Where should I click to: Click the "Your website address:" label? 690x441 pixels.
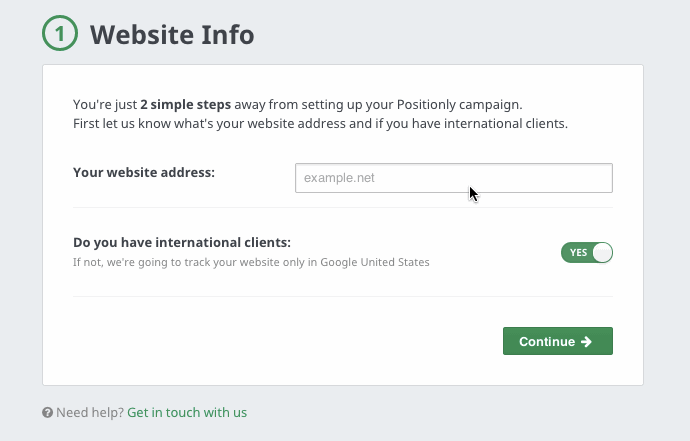click(x=144, y=172)
